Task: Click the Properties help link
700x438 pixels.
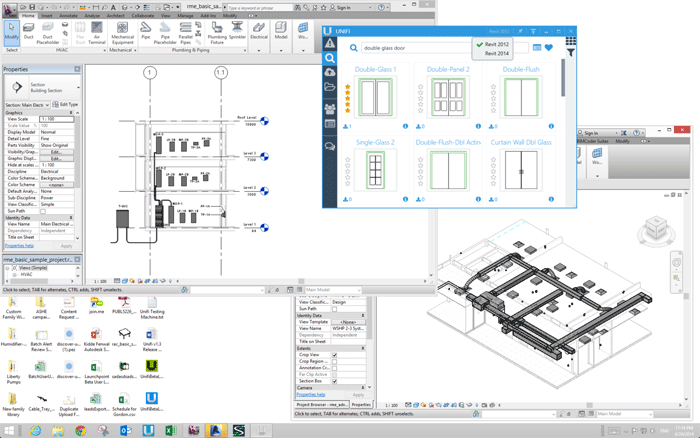Action: tap(19, 245)
